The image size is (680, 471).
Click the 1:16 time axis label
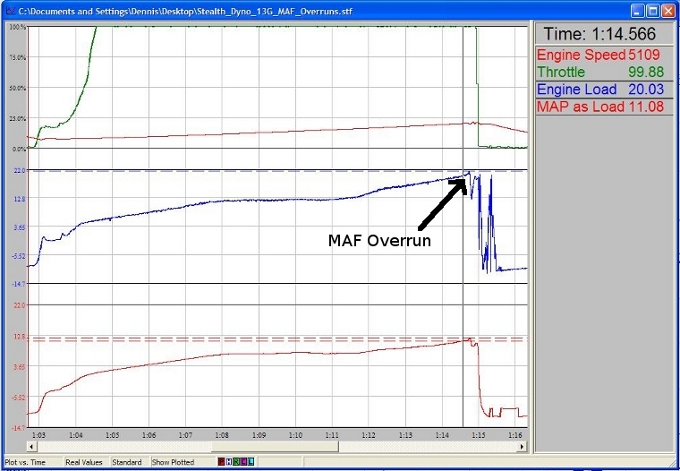pyautogui.click(x=515, y=435)
